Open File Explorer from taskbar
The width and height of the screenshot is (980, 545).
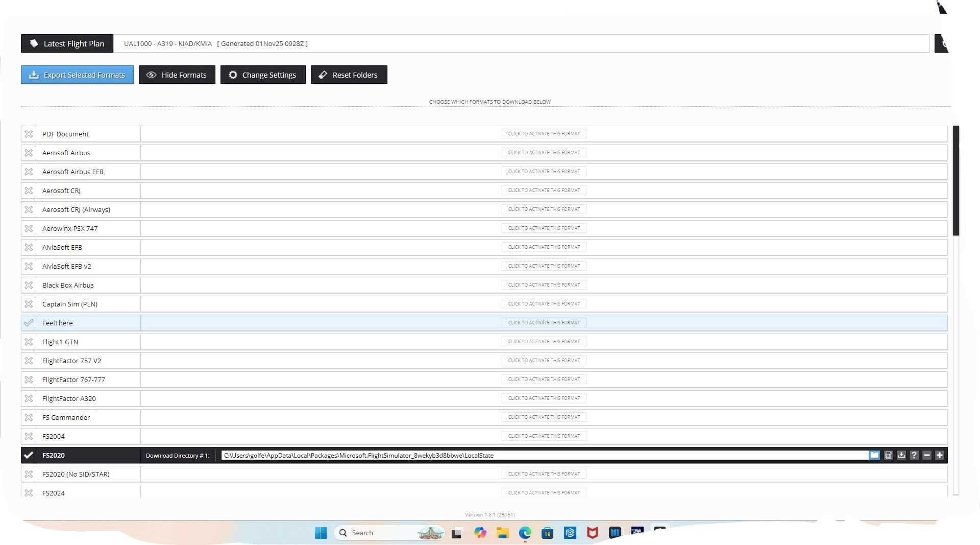tap(503, 533)
